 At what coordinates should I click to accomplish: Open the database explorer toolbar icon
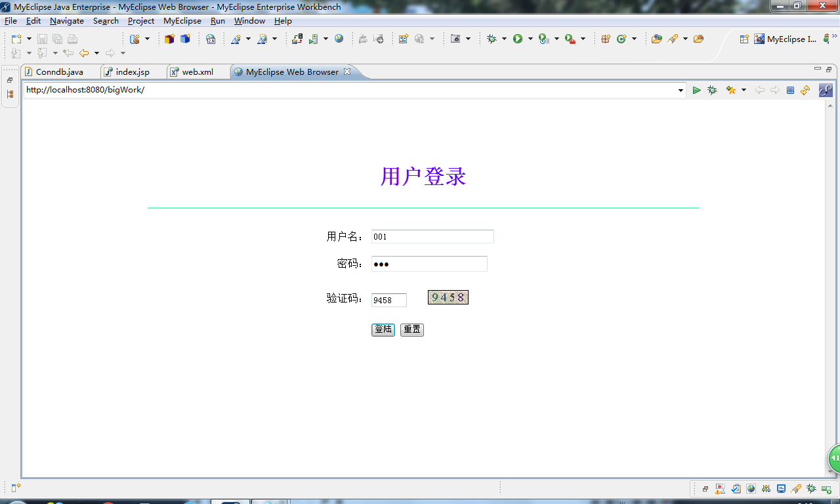coord(135,39)
